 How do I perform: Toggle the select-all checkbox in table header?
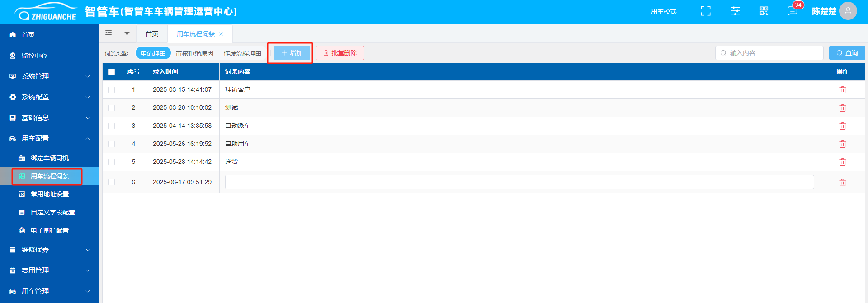click(x=112, y=72)
